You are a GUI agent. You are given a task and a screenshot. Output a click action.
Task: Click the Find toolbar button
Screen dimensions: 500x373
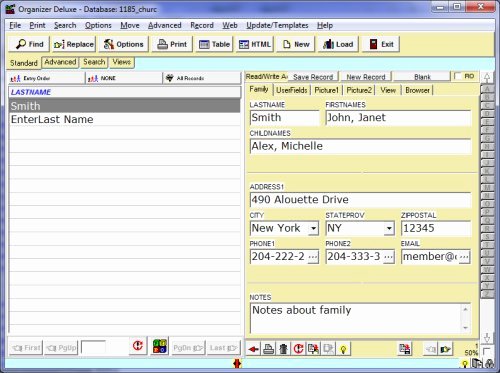29,44
